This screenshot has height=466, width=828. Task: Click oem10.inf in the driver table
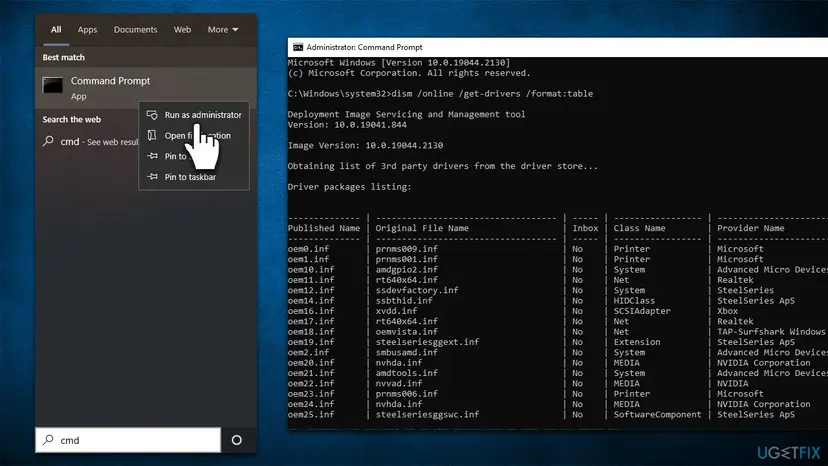pos(311,269)
